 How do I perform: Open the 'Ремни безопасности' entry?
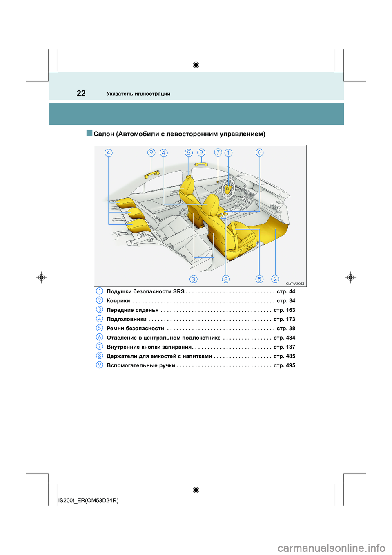(135, 329)
